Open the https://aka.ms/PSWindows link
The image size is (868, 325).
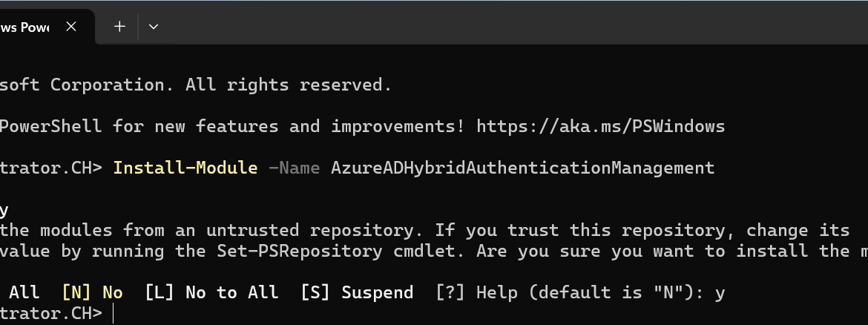click(x=601, y=126)
